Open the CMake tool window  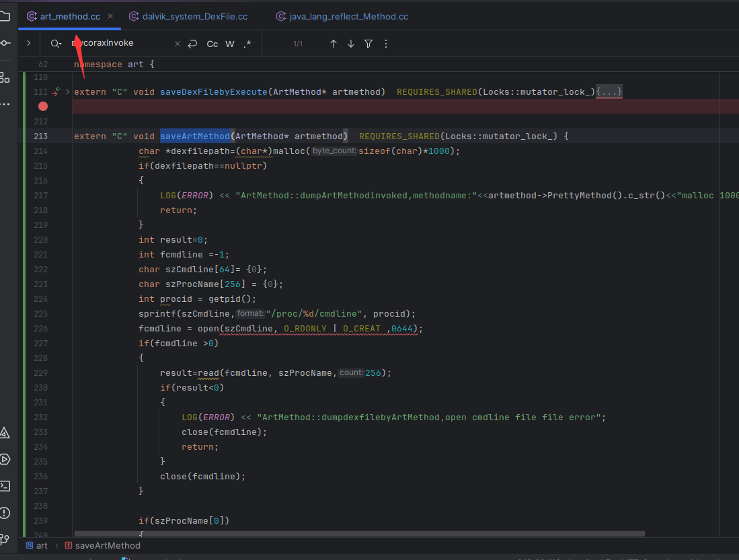click(5, 432)
